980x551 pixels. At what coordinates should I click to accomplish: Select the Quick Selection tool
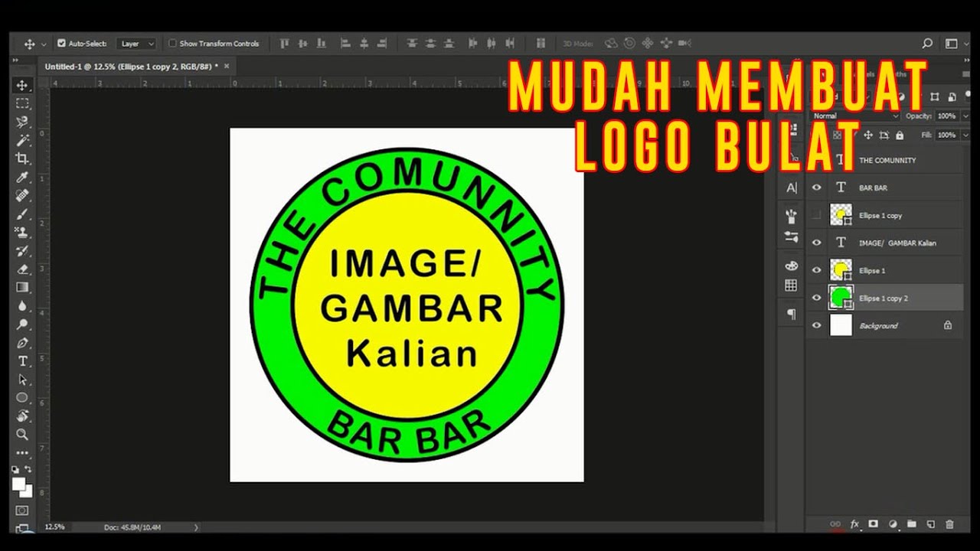(22, 122)
